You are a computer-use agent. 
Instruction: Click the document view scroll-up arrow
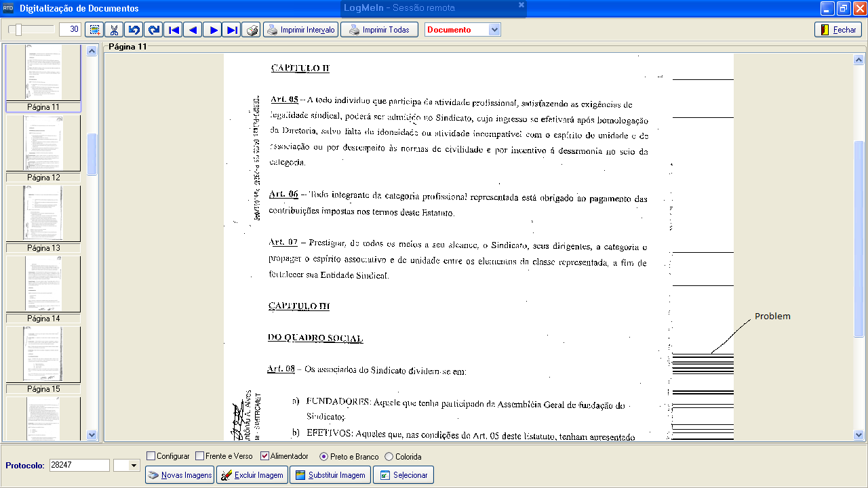click(x=859, y=60)
